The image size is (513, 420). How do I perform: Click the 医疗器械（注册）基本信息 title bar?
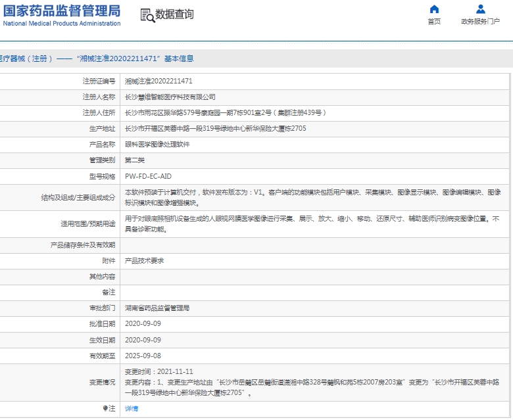tap(256, 58)
